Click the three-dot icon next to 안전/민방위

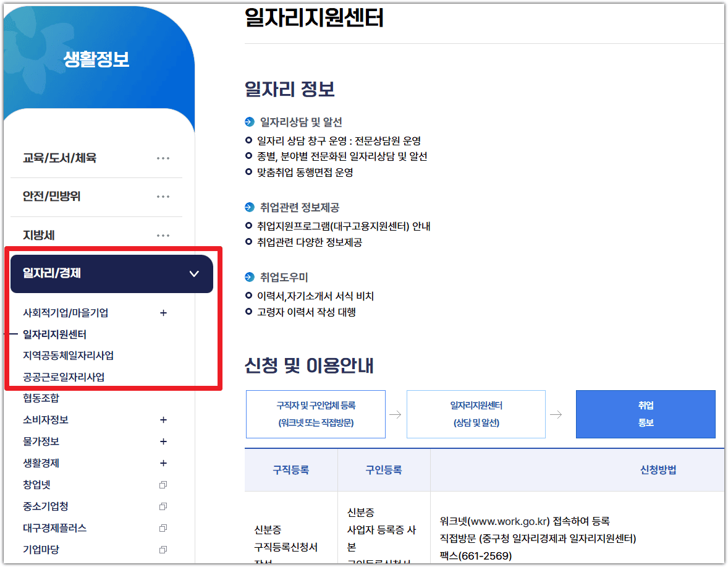(x=163, y=197)
